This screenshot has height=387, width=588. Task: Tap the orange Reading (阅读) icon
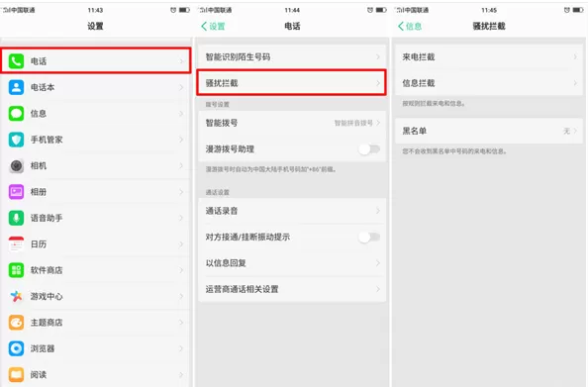tap(16, 374)
